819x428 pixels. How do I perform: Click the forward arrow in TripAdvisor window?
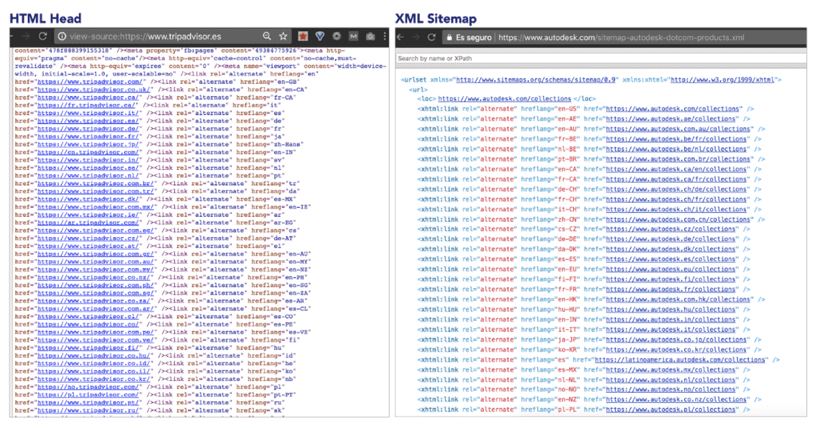pyautogui.click(x=26, y=36)
